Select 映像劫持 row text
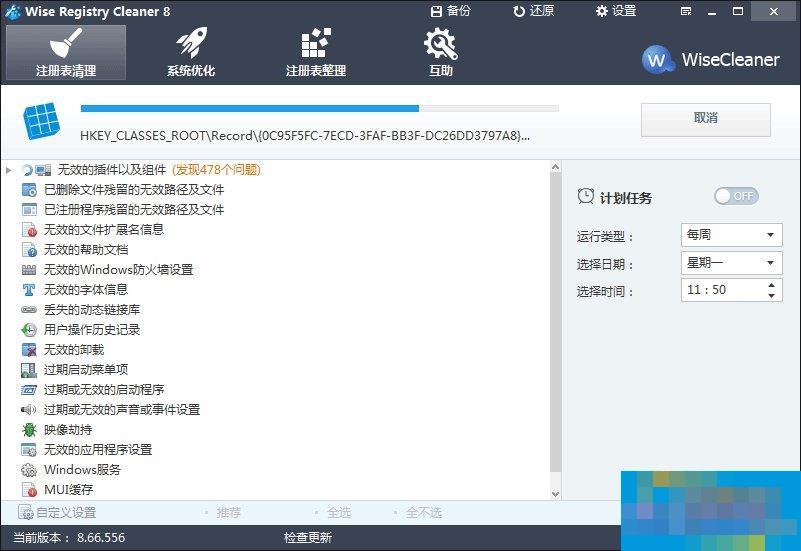The image size is (801, 551). tap(68, 429)
